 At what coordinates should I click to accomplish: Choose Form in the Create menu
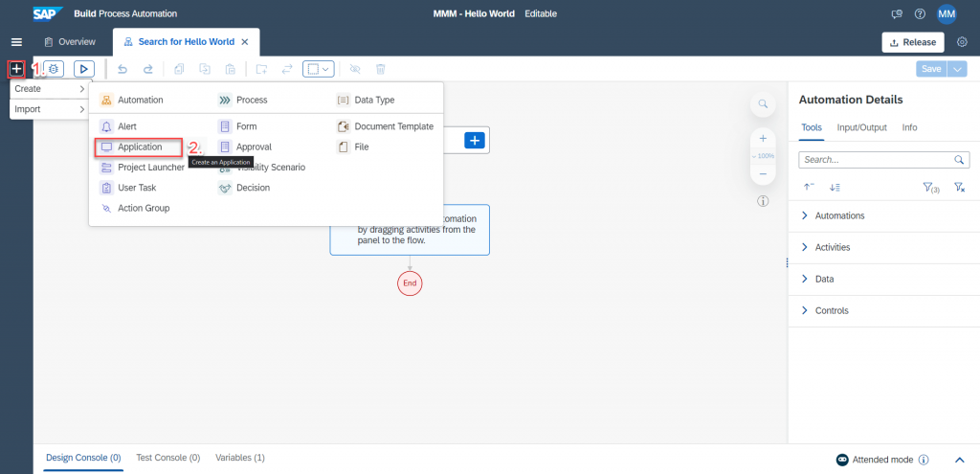coord(237,126)
